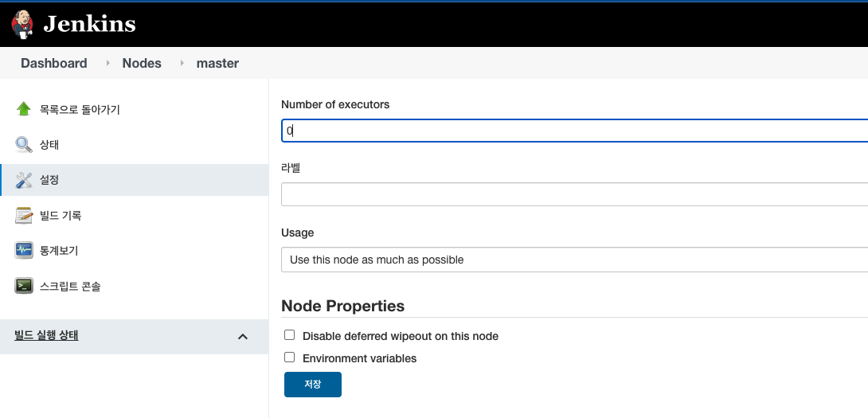Click the 저장 save button

pos(313,385)
